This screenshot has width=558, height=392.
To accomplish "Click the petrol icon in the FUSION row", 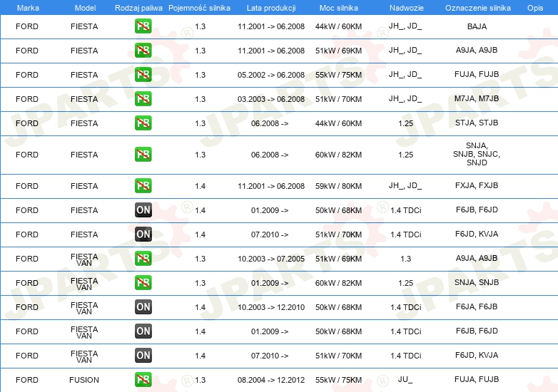I will (x=143, y=379).
